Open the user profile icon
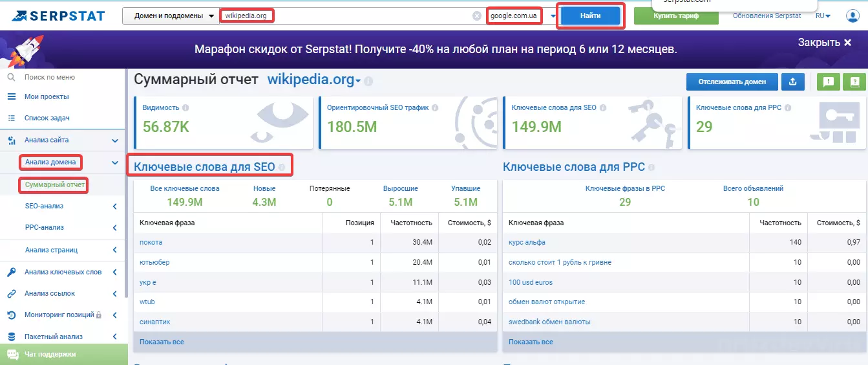The image size is (868, 365). [852, 16]
